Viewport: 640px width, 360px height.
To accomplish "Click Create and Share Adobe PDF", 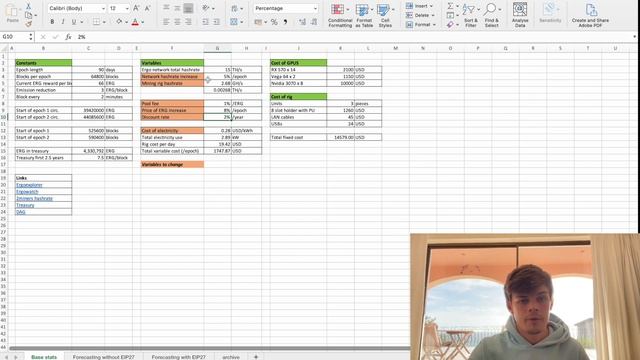I will click(590, 16).
